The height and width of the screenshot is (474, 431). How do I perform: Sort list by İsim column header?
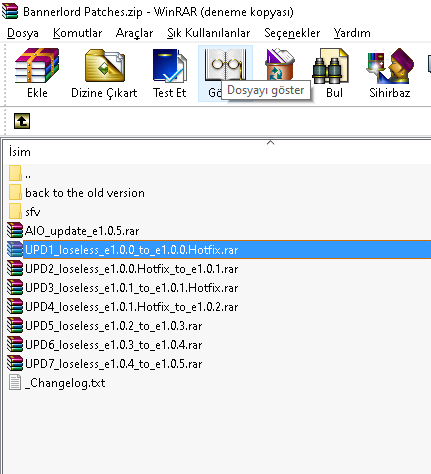pyautogui.click(x=20, y=152)
